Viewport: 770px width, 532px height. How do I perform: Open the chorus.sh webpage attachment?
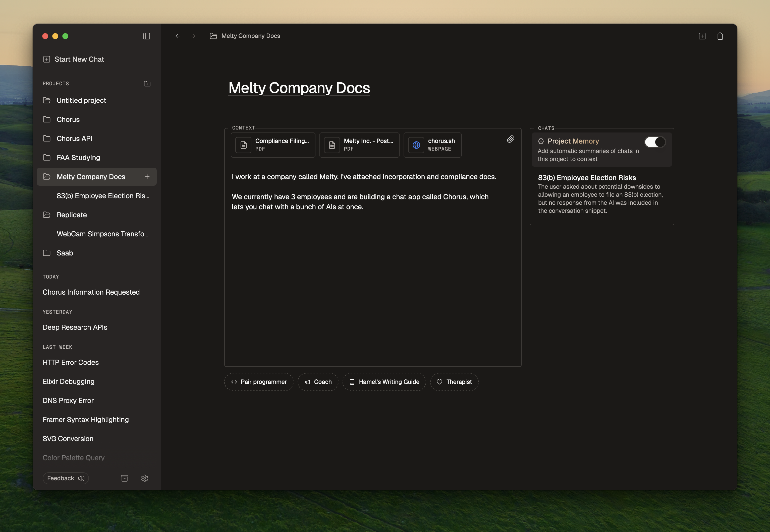pos(432,145)
